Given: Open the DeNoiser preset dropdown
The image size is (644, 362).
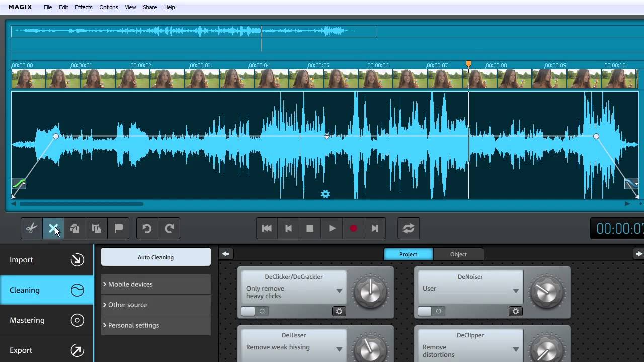Looking at the screenshot, I should tap(516, 290).
